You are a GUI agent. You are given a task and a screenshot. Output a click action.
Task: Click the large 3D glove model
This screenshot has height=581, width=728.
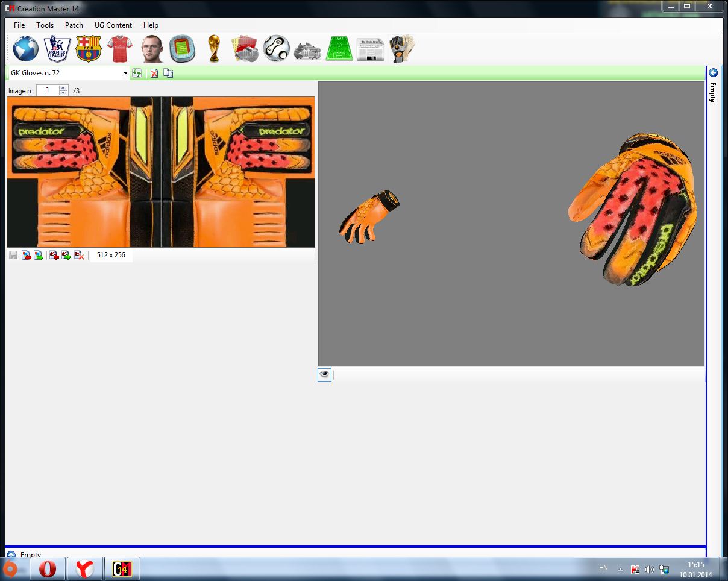pos(633,210)
